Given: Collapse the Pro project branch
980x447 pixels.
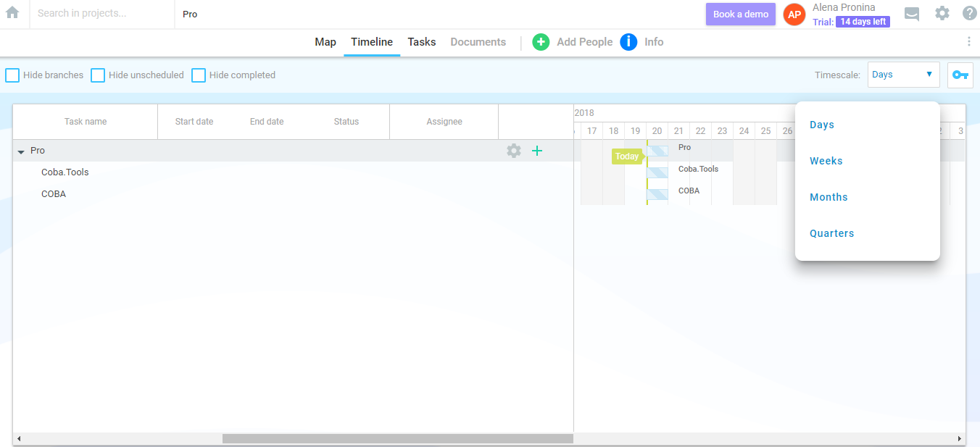Looking at the screenshot, I should pos(21,151).
